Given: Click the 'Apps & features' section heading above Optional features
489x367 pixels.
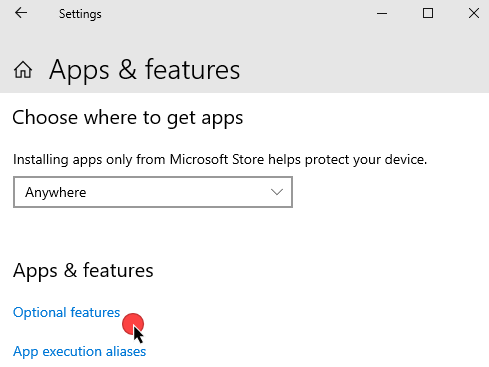Looking at the screenshot, I should tap(83, 270).
